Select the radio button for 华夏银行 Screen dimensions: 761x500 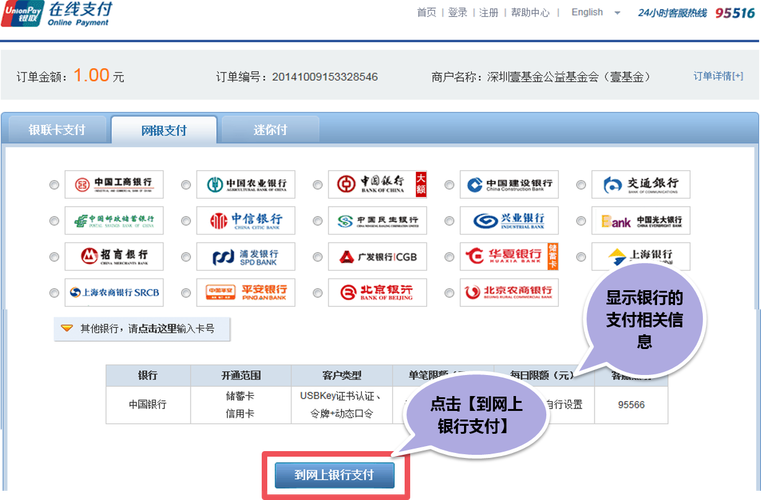click(x=449, y=257)
